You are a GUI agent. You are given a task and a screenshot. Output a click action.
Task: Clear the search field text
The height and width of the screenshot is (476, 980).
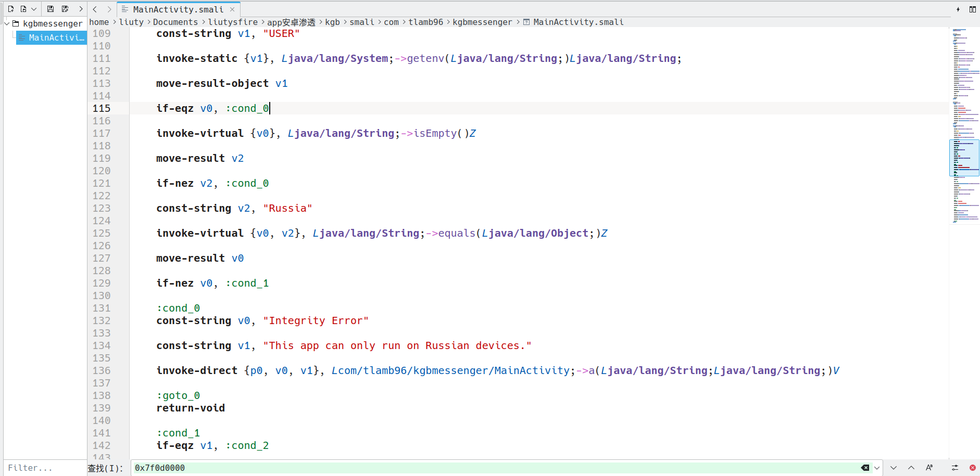(x=865, y=468)
